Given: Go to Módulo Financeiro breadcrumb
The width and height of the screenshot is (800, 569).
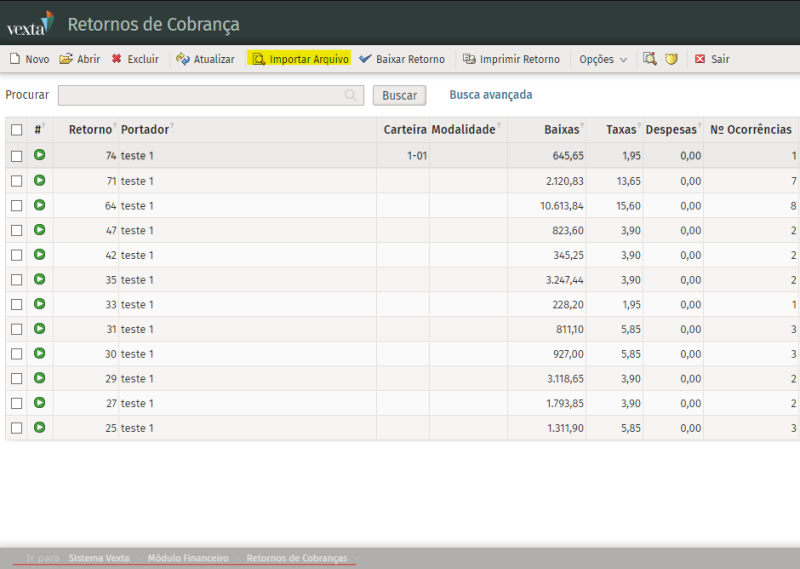Looking at the screenshot, I should pos(188,557).
